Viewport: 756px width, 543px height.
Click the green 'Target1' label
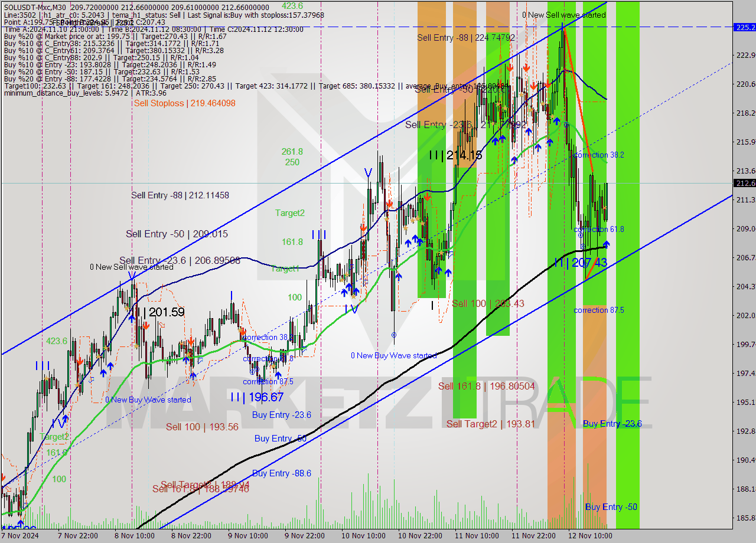tap(285, 269)
